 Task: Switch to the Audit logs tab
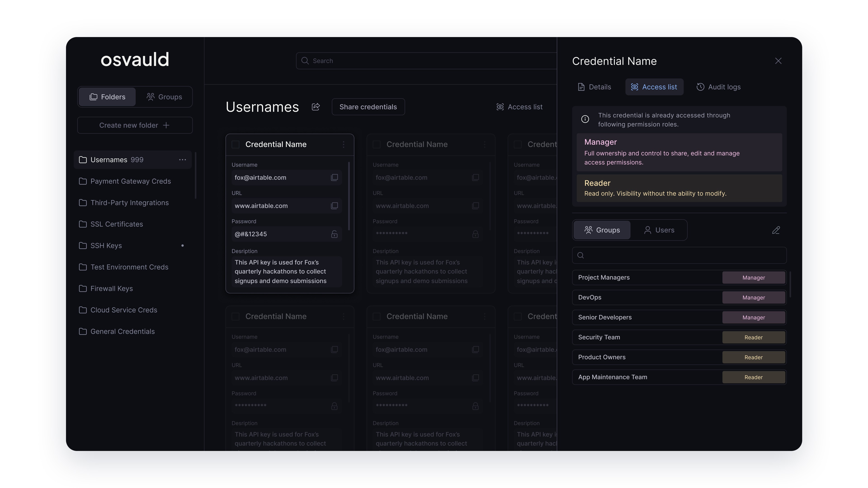[718, 87]
